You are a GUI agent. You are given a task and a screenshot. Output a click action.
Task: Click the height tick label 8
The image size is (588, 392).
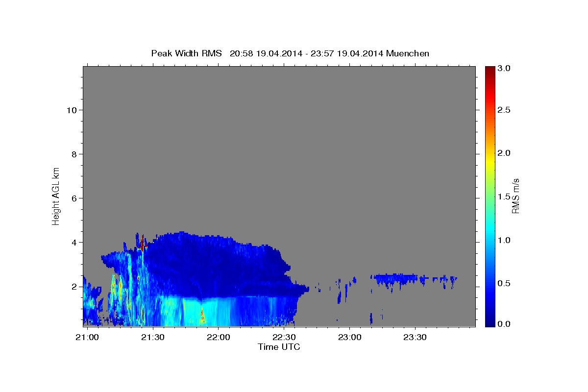pos(74,154)
